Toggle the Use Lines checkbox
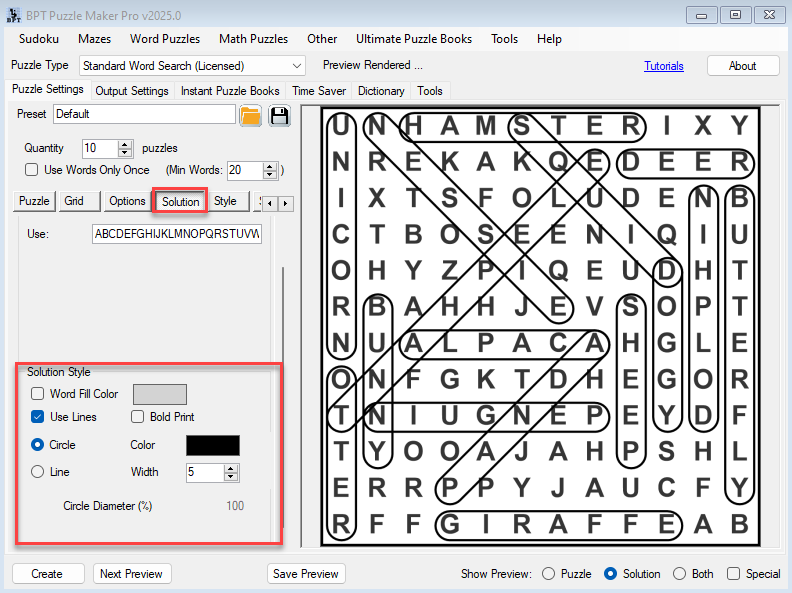This screenshot has height=593, width=792. tap(38, 417)
